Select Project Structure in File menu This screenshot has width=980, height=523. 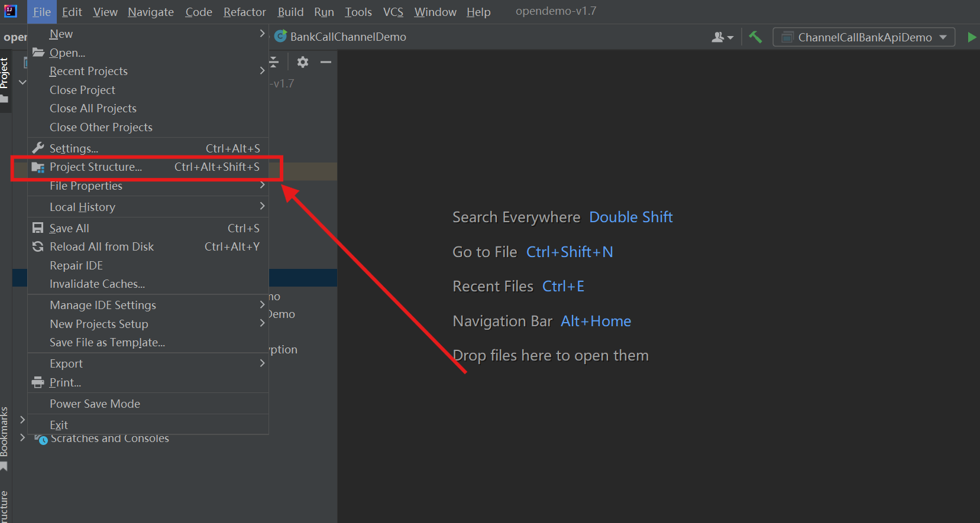click(x=148, y=167)
